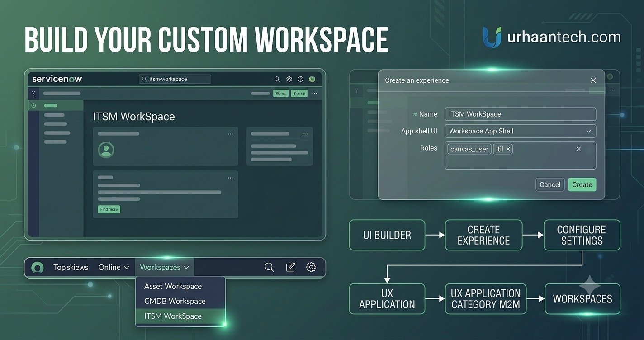Open the user avatar in ServiceNow header

tap(312, 79)
